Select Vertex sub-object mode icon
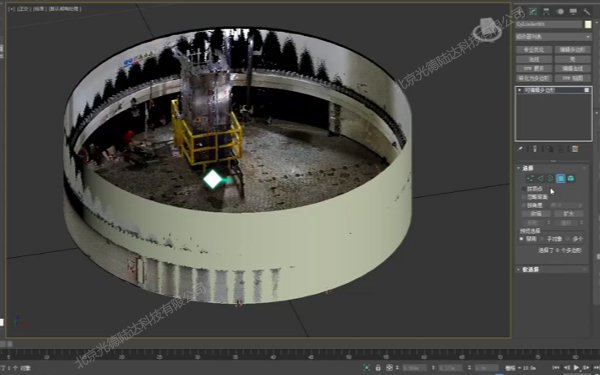Screen dimensions: 600x375 [530, 178]
